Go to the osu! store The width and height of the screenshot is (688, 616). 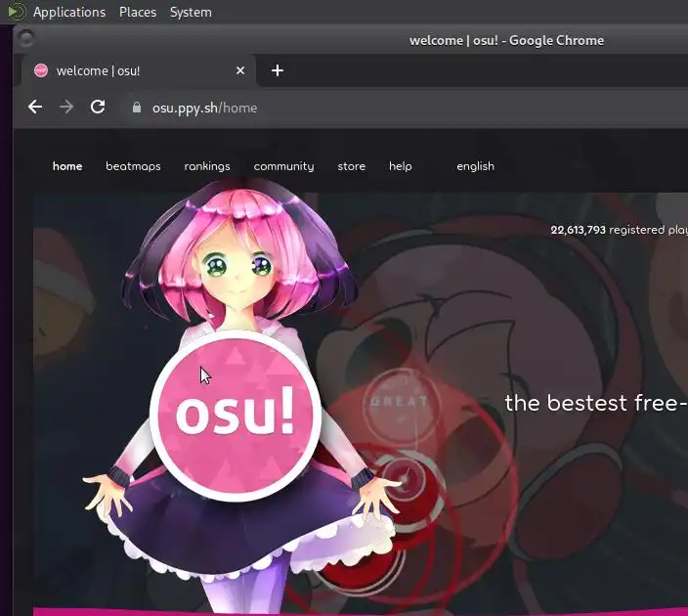[352, 166]
